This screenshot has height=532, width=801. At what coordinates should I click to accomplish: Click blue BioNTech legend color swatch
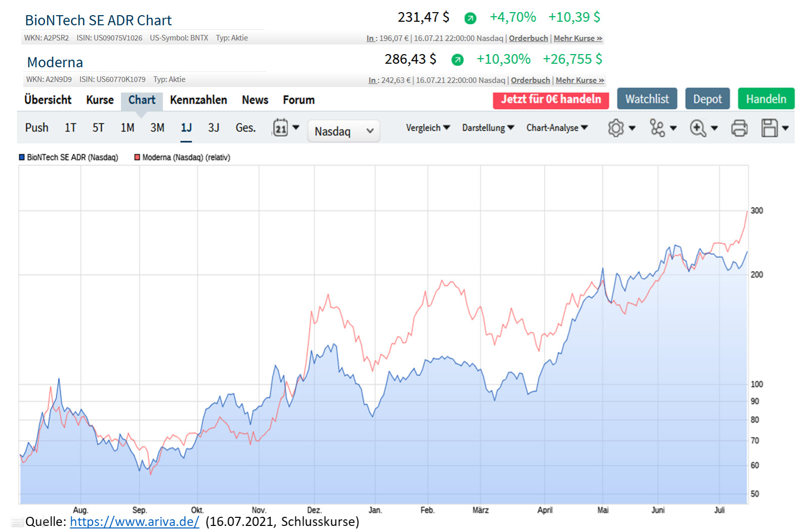coord(22,157)
